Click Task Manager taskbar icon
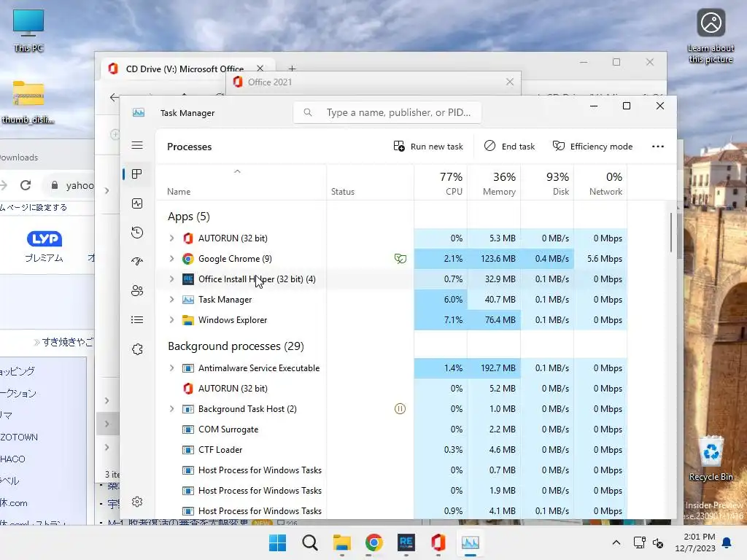The image size is (747, 560). (x=471, y=542)
